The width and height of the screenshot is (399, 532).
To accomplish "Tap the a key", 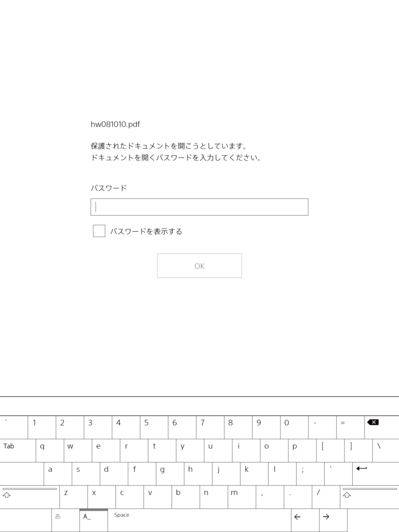I will click(x=58, y=474).
